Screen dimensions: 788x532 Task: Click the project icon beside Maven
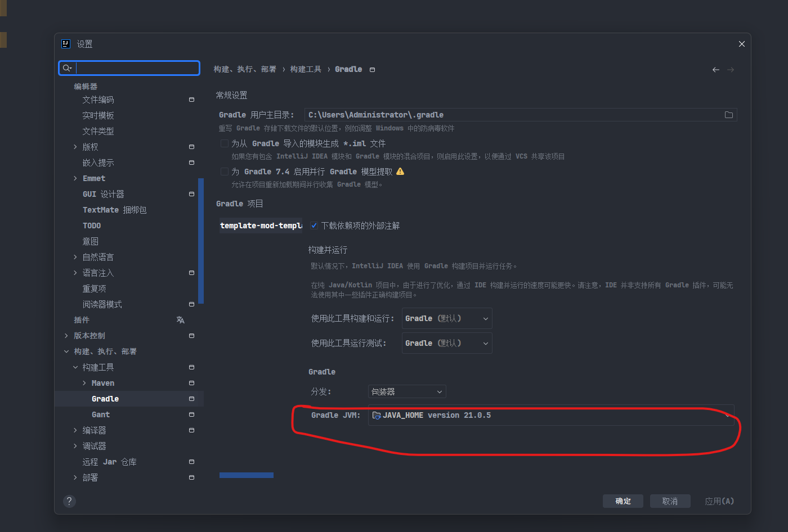(191, 383)
